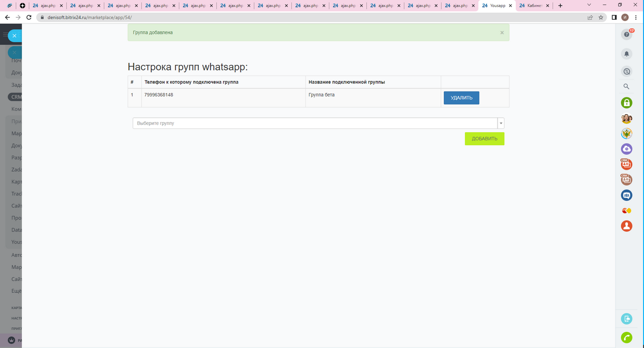This screenshot has height=348, width=644.
Task: Click the 'Выберите группу' selection field
Action: point(314,123)
